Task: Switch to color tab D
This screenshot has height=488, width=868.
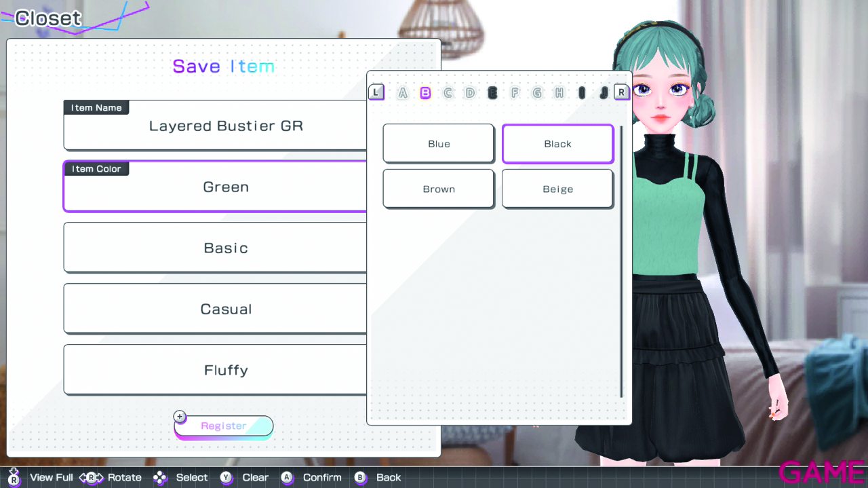Action: 470,93
